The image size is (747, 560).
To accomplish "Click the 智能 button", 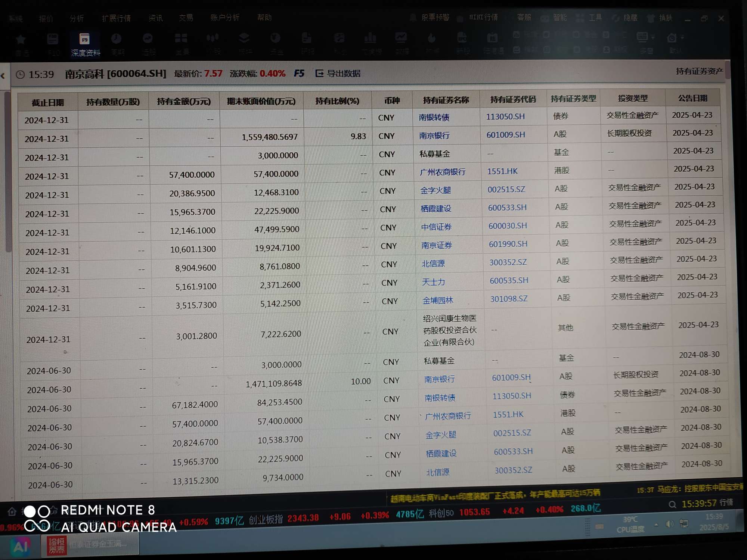I will click(560, 18).
